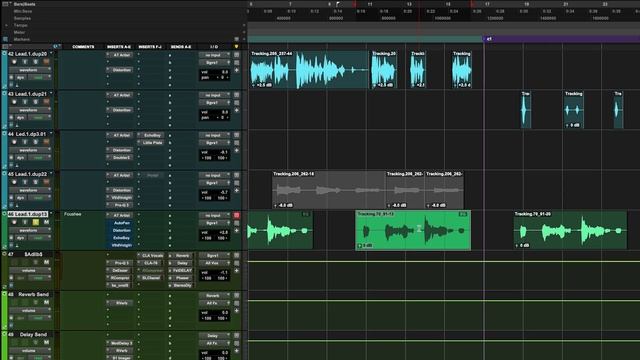The image size is (640, 360).
Task: Mute the Reverb Send track
Action: [46, 302]
